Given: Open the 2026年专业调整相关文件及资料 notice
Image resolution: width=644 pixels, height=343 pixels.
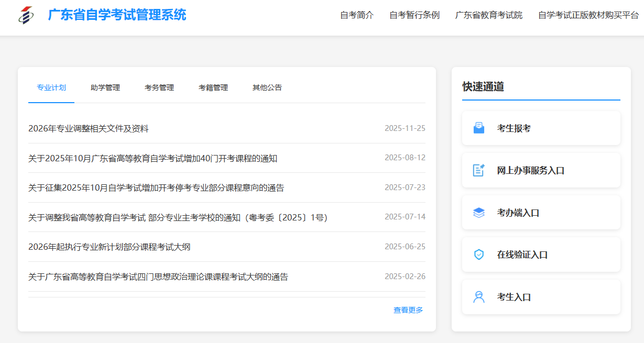Looking at the screenshot, I should (x=89, y=128).
